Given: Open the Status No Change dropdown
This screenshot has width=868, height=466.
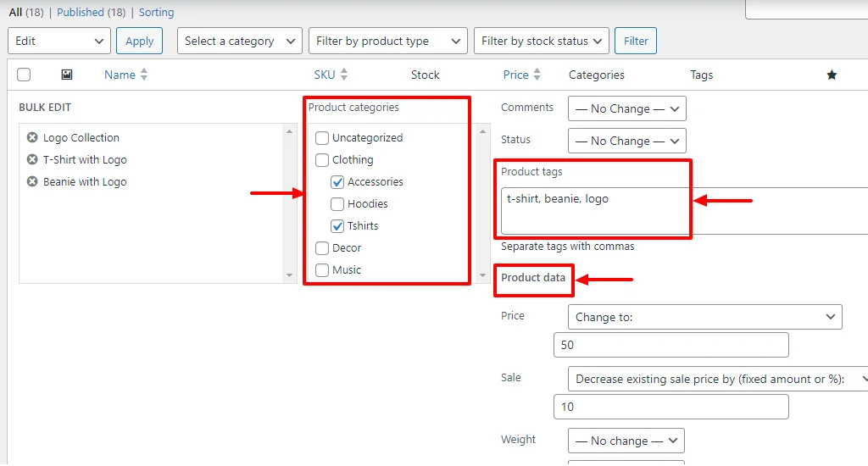Looking at the screenshot, I should pos(627,141).
